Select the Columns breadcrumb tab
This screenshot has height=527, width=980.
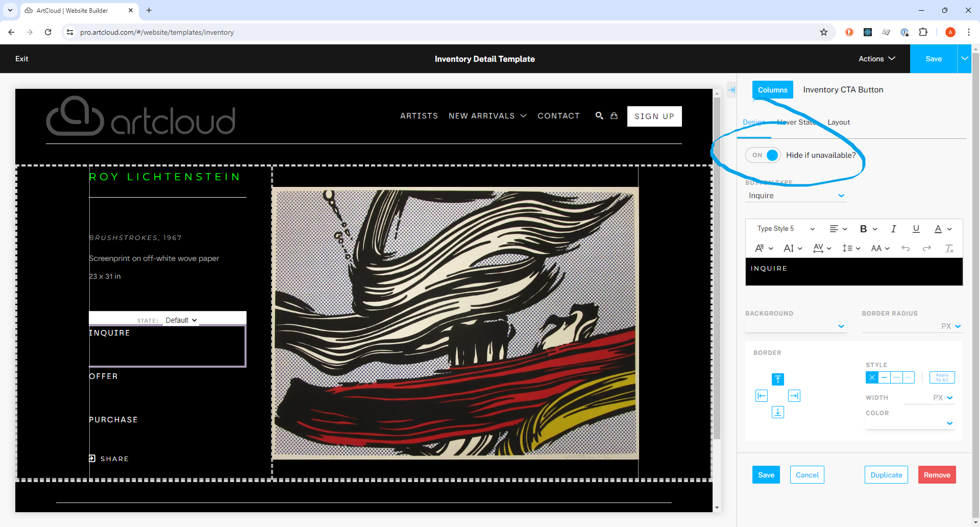tap(773, 90)
